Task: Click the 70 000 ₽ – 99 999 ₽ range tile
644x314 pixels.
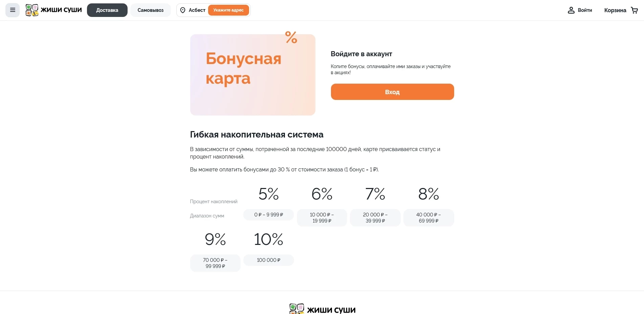Action: coord(215,263)
